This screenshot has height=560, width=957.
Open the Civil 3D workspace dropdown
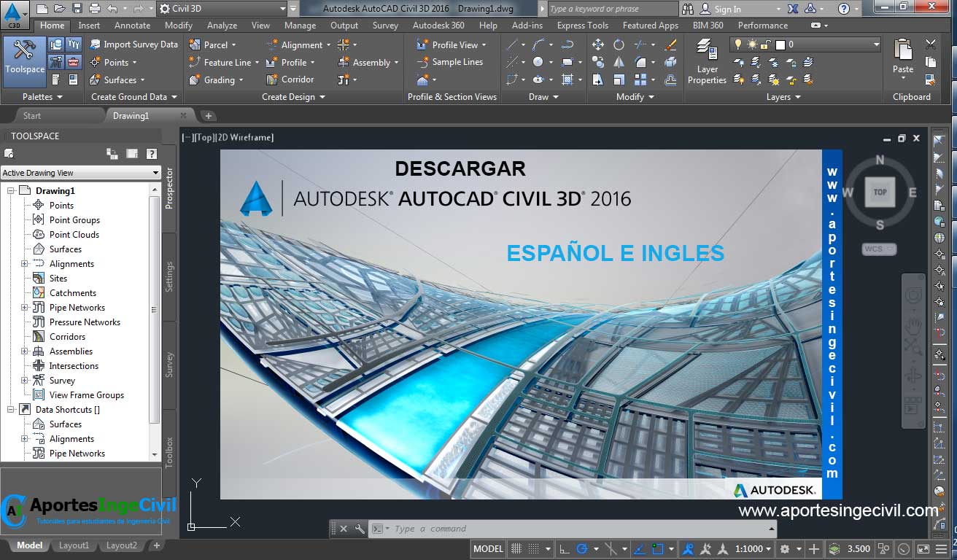point(222,9)
